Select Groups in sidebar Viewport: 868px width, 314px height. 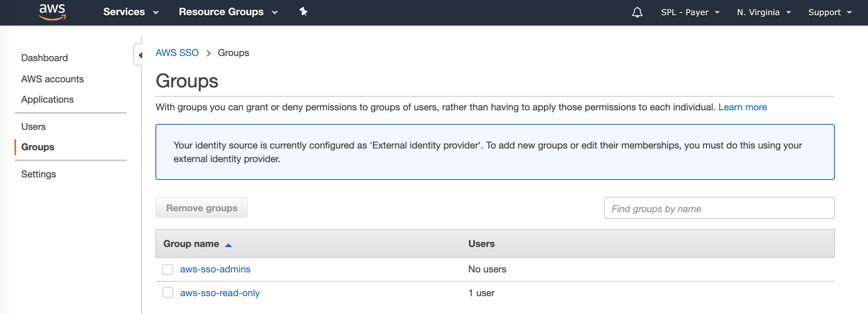point(38,147)
